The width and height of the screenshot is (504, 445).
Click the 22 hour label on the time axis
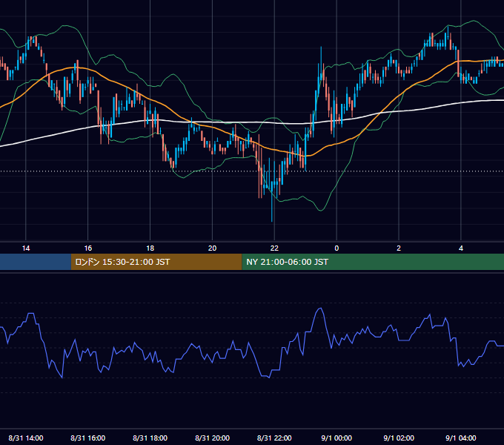(x=274, y=248)
